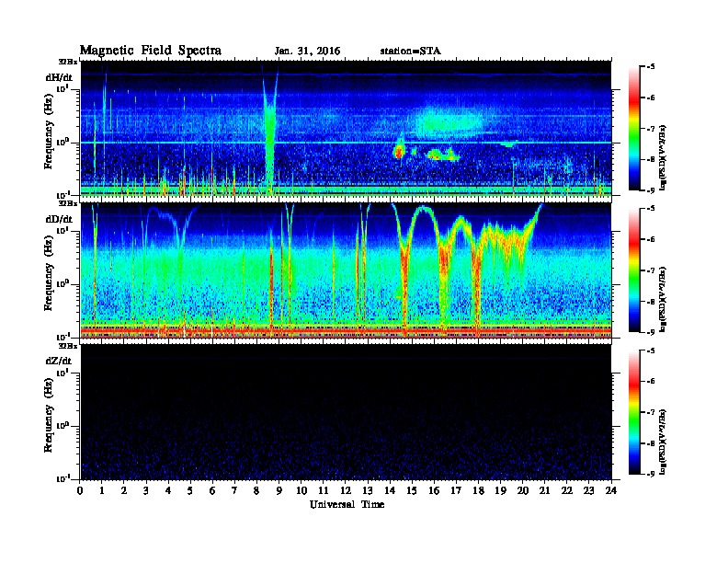
Task: Click the "-8" tick on dD/dt color bar
Action: pyautogui.click(x=651, y=301)
